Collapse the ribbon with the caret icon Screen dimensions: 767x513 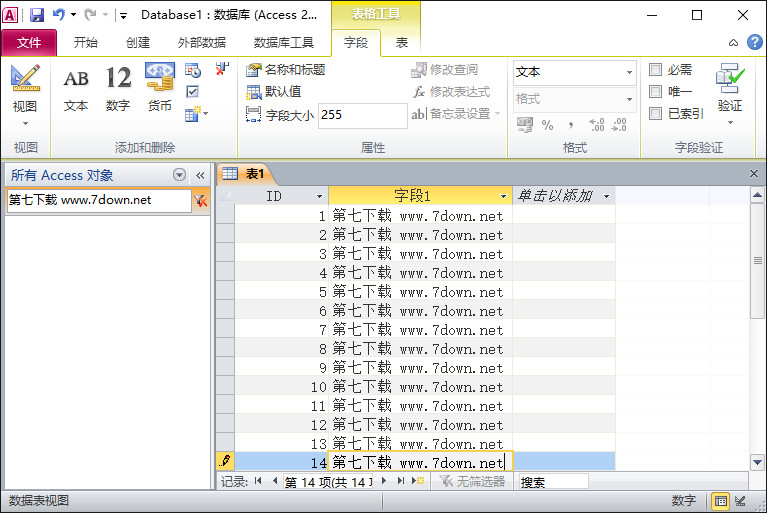coord(733,43)
